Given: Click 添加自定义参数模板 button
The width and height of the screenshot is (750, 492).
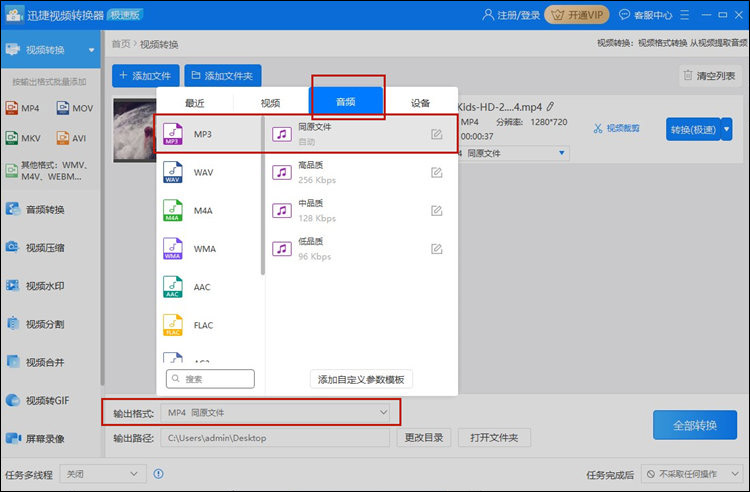Looking at the screenshot, I should (x=361, y=379).
